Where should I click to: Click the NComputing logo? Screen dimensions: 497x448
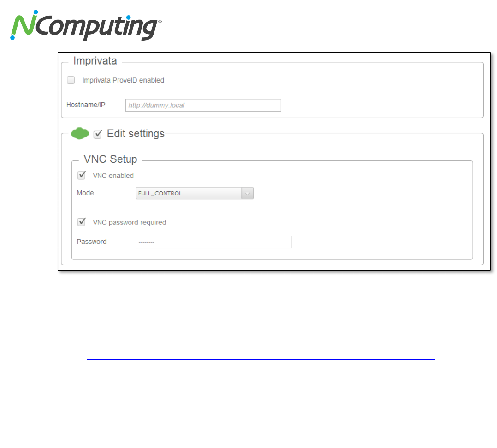86,25
